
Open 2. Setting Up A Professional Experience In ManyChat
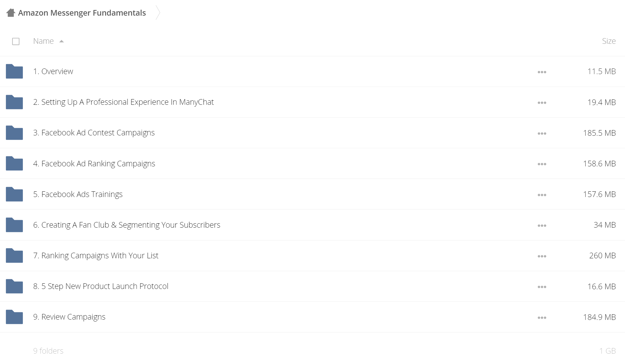[x=123, y=102]
